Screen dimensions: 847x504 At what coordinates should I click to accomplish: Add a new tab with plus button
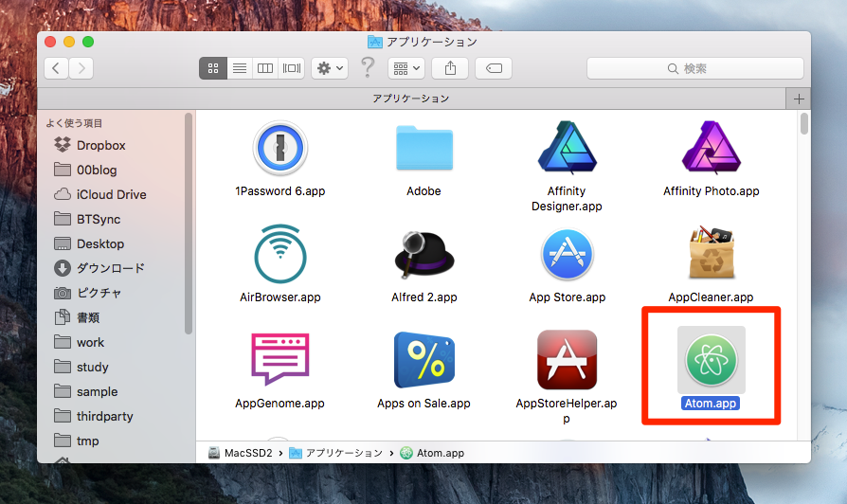coord(799,99)
